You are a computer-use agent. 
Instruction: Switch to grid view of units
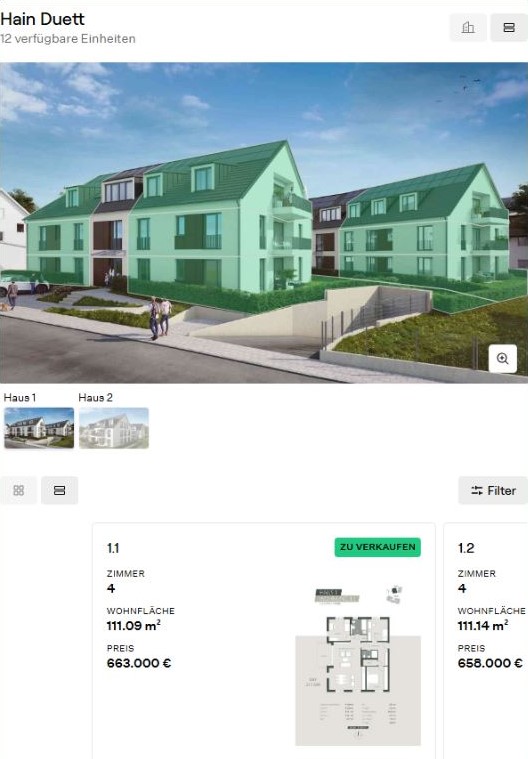click(19, 490)
